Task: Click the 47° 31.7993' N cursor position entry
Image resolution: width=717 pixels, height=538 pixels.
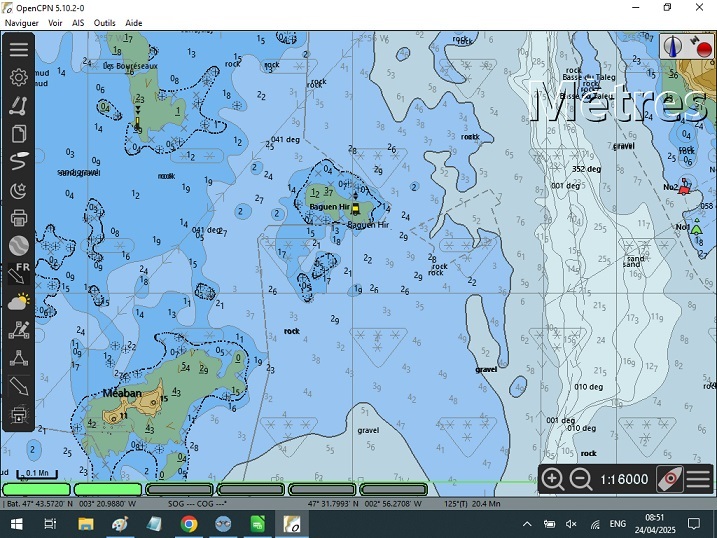Action: coord(364,504)
